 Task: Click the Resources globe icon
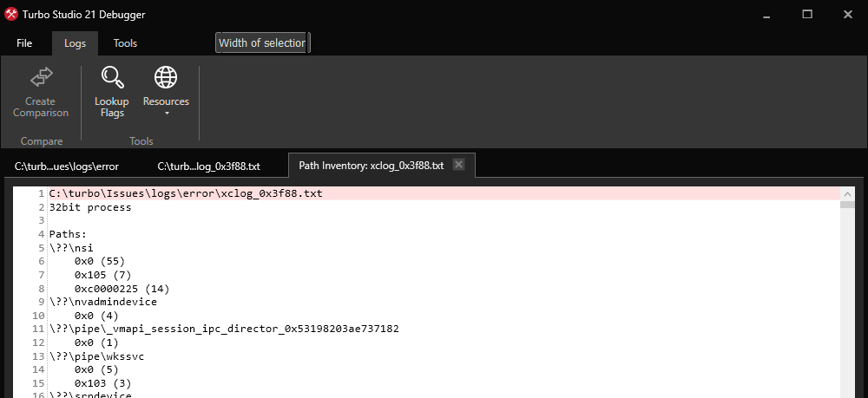[x=166, y=78]
